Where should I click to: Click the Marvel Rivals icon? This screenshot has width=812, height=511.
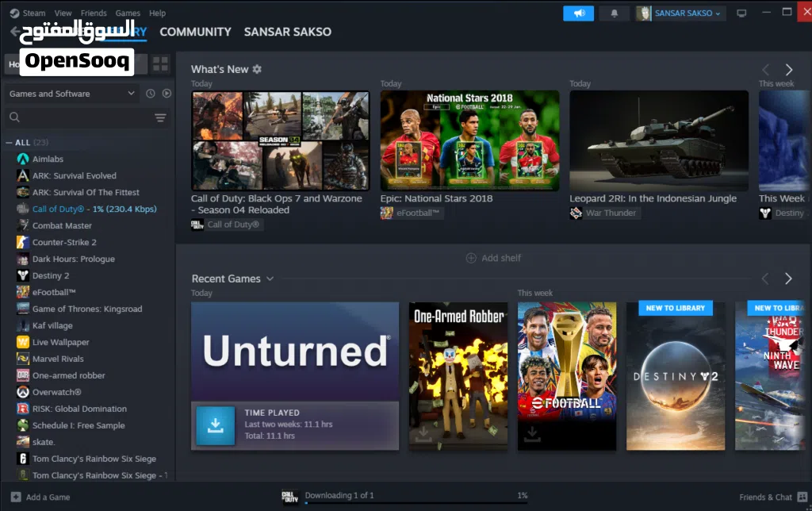23,359
